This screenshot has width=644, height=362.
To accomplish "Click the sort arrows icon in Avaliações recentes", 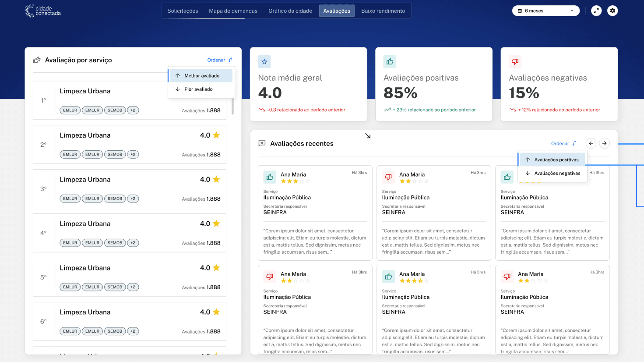I will click(574, 143).
